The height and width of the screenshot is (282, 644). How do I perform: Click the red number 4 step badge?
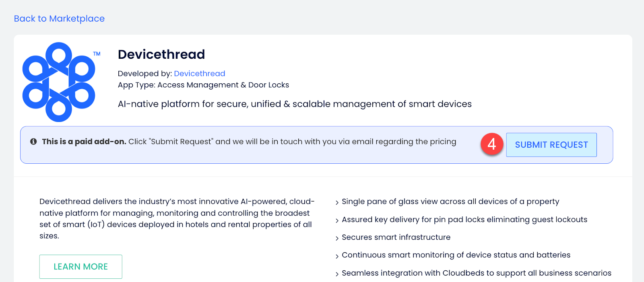coord(491,144)
